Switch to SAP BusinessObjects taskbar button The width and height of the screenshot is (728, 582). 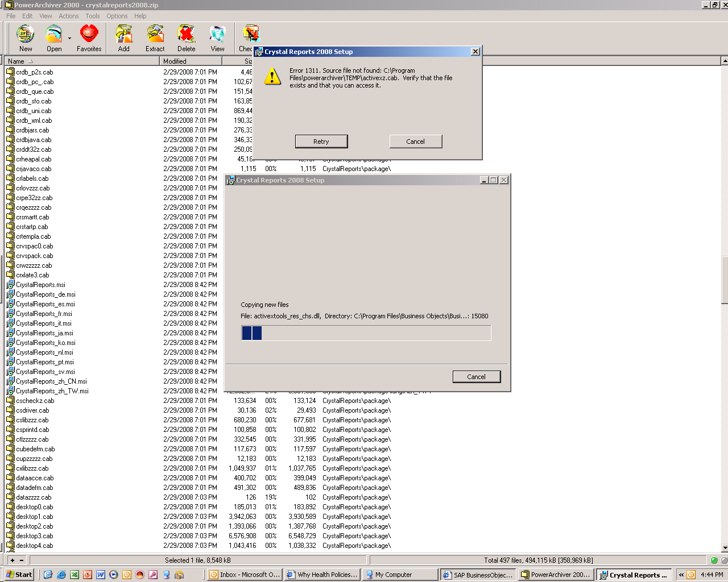[x=478, y=575]
